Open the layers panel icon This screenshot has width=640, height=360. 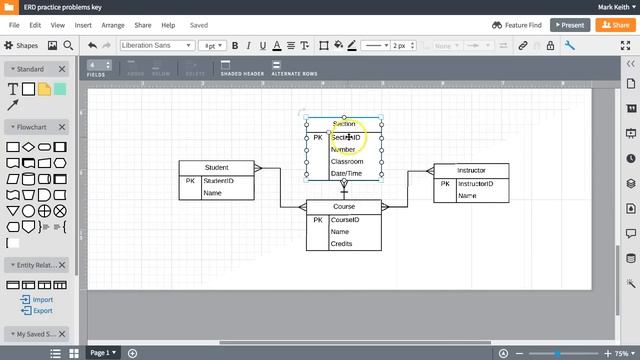click(631, 183)
